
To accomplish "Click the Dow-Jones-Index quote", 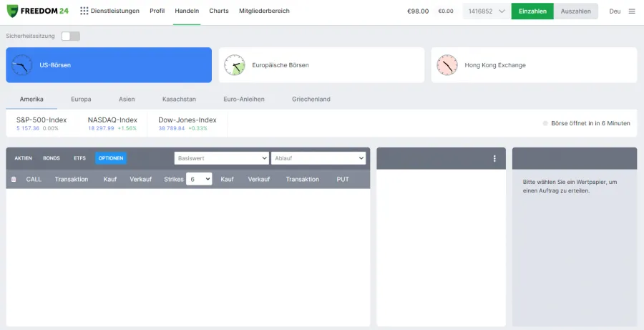I will point(187,123).
